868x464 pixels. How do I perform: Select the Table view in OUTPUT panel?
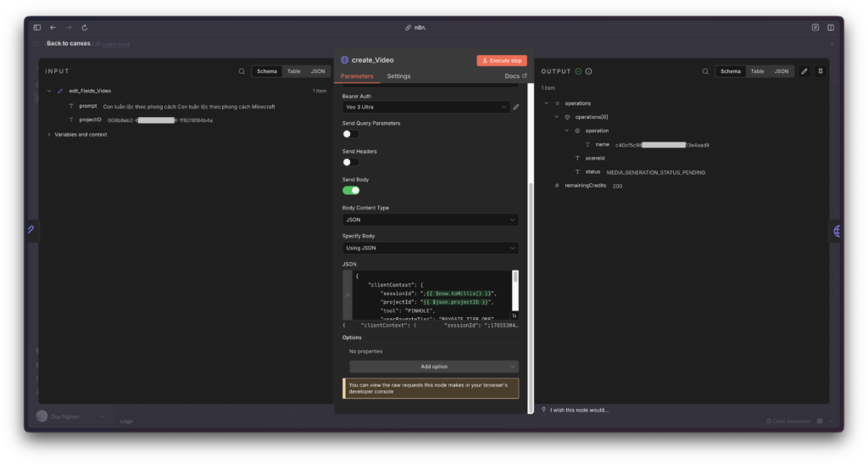[757, 71]
